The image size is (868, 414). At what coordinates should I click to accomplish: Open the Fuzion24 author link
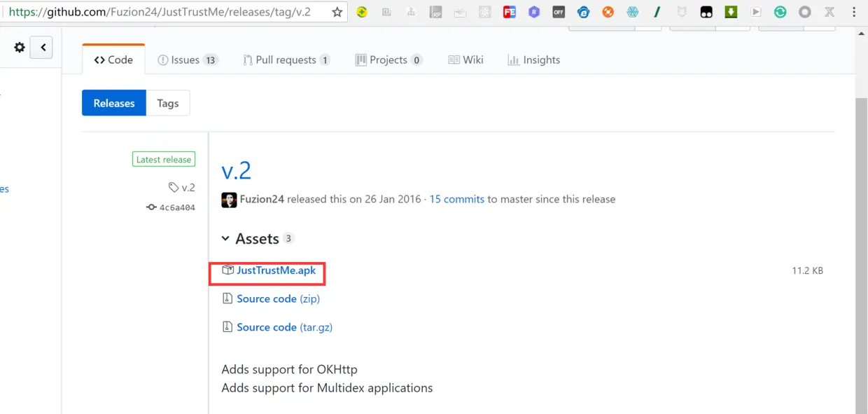262,199
